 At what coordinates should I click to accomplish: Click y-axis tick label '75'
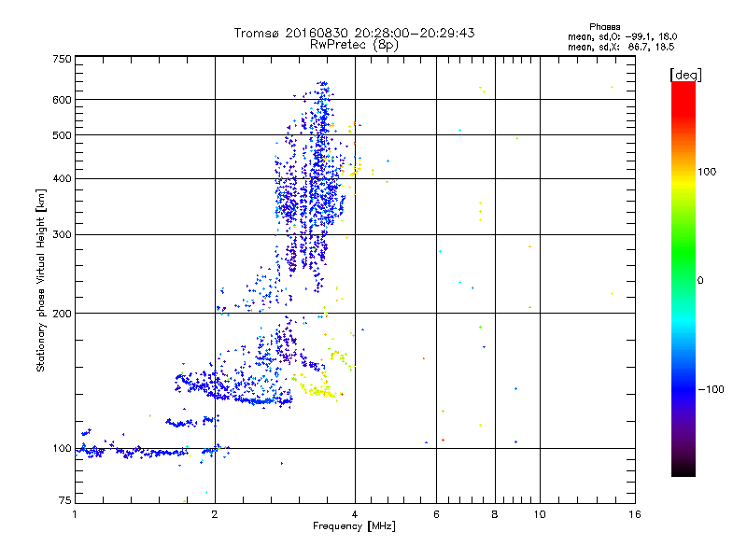point(65,500)
